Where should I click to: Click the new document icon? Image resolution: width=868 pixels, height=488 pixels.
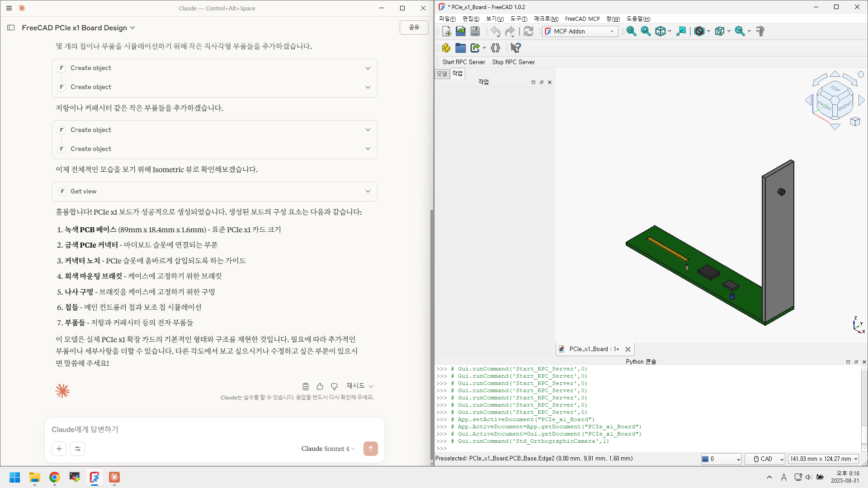(x=446, y=31)
